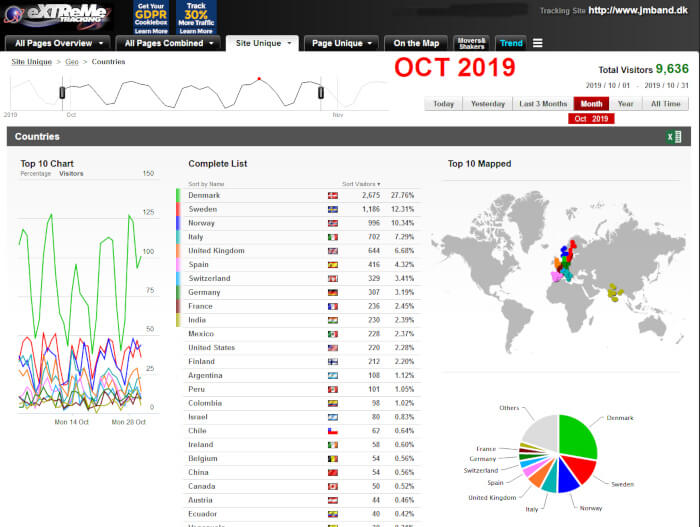Screen dimensions: 700x527
Task: Click Norway blue color swatch
Action: click(x=178, y=223)
